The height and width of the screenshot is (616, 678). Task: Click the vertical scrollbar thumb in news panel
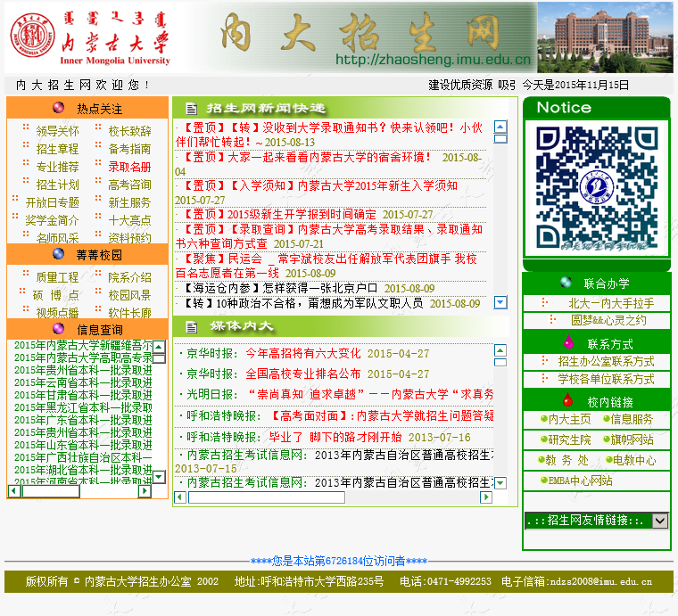tap(500, 139)
